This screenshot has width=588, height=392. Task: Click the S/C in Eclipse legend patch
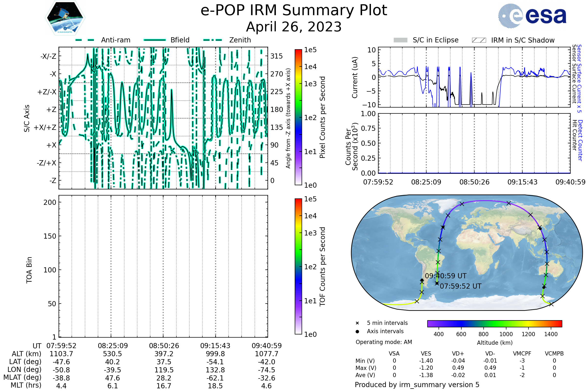pyautogui.click(x=400, y=40)
